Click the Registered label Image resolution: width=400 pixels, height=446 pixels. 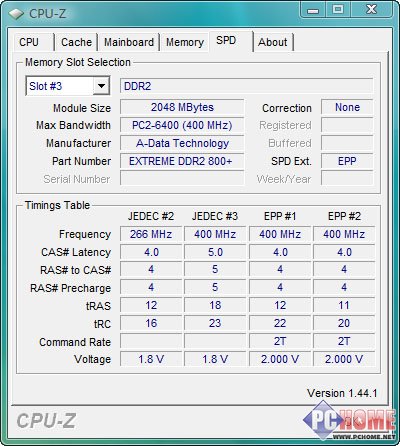pos(285,125)
